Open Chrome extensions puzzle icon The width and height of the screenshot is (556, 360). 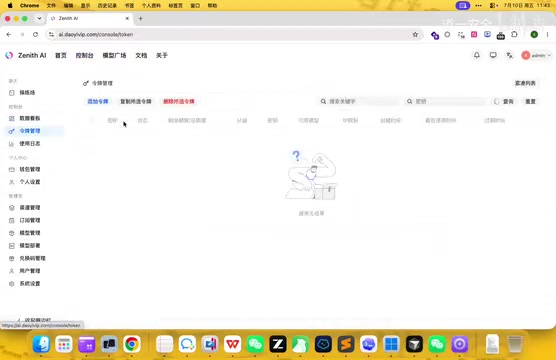click(x=514, y=34)
